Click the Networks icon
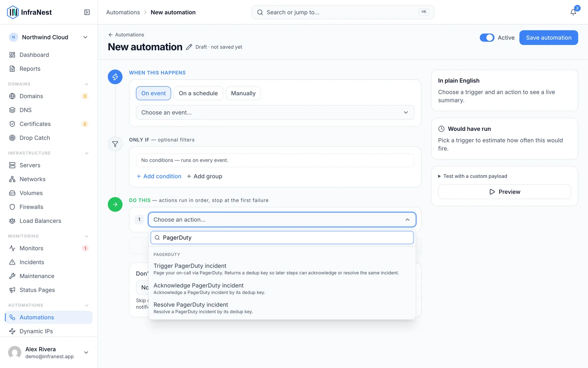Screen dimensions: 588x368 [12, 179]
